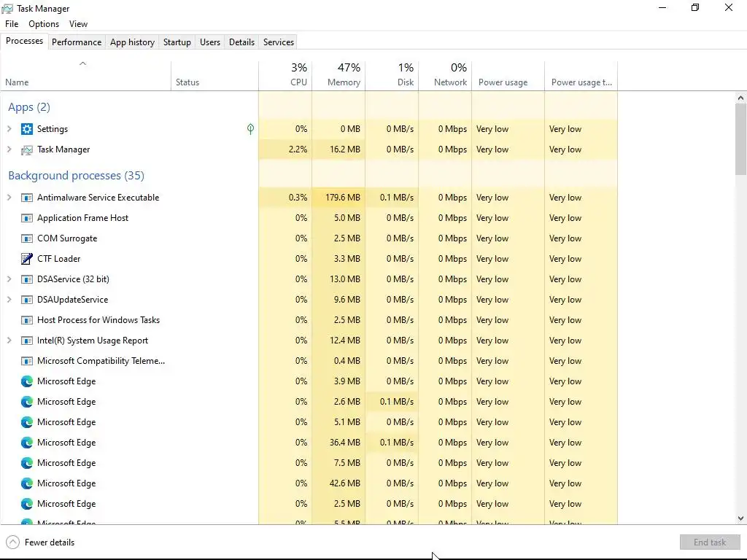
Task: Click the Antimalware Service Executable icon
Action: pyautogui.click(x=27, y=198)
